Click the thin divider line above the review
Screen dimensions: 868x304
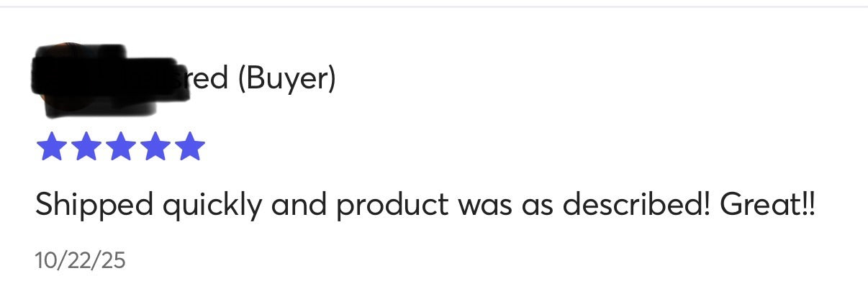(x=434, y=6)
